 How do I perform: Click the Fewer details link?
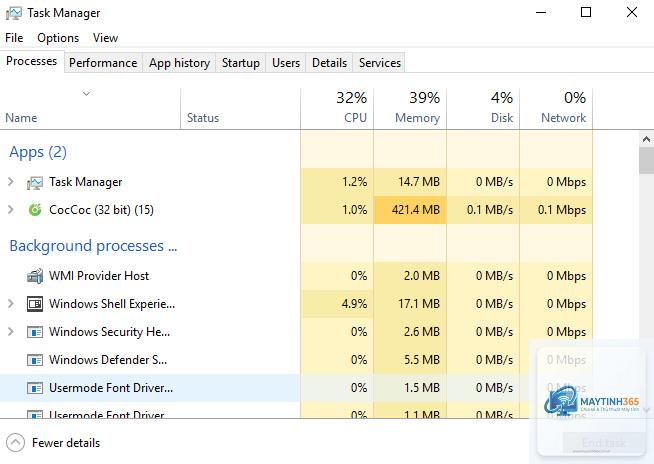click(x=66, y=443)
